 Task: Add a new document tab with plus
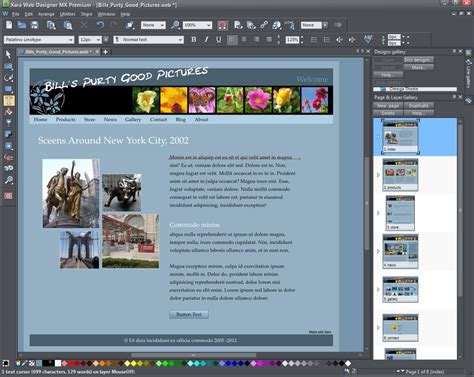coord(105,52)
